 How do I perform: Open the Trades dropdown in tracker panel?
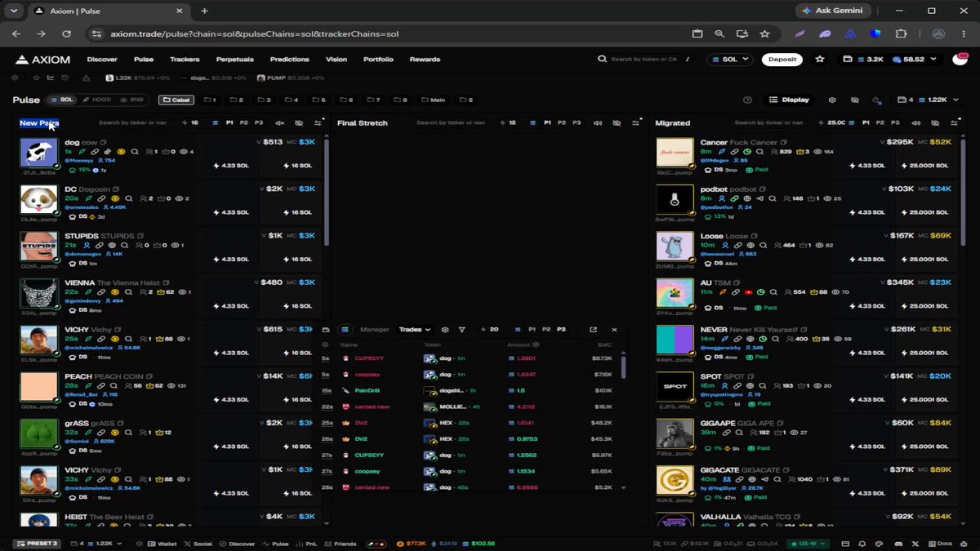coord(413,330)
